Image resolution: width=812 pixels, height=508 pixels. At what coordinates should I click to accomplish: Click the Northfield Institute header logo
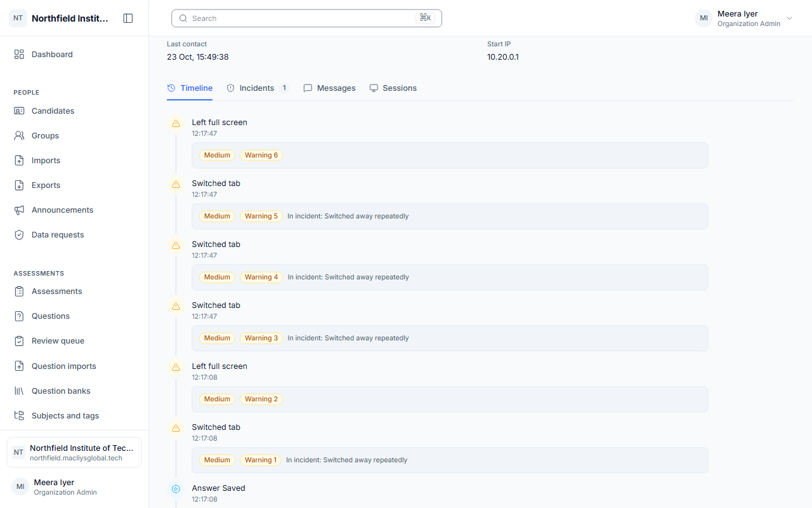(18, 18)
